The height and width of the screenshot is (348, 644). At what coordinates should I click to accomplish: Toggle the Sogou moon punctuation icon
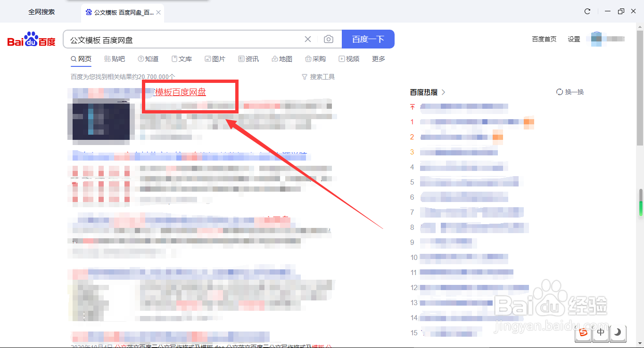[618, 332]
